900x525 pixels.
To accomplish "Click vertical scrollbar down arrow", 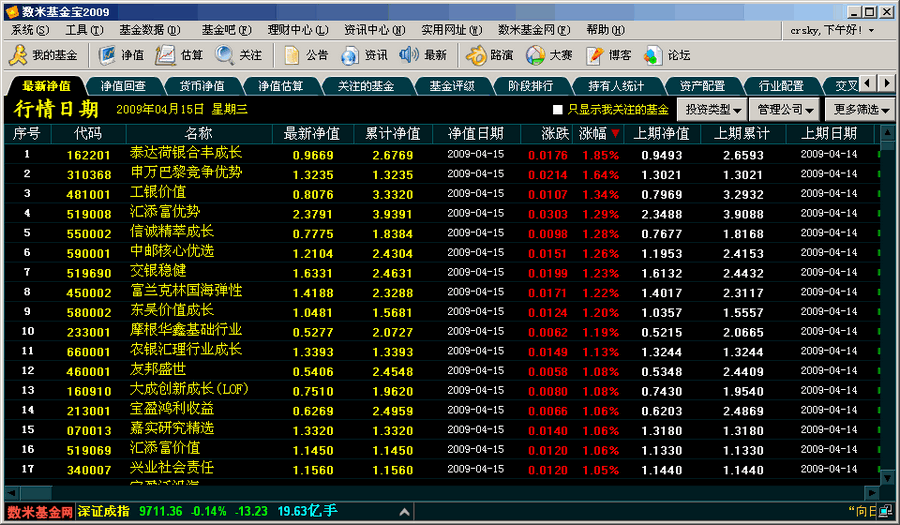I will tap(887, 477).
